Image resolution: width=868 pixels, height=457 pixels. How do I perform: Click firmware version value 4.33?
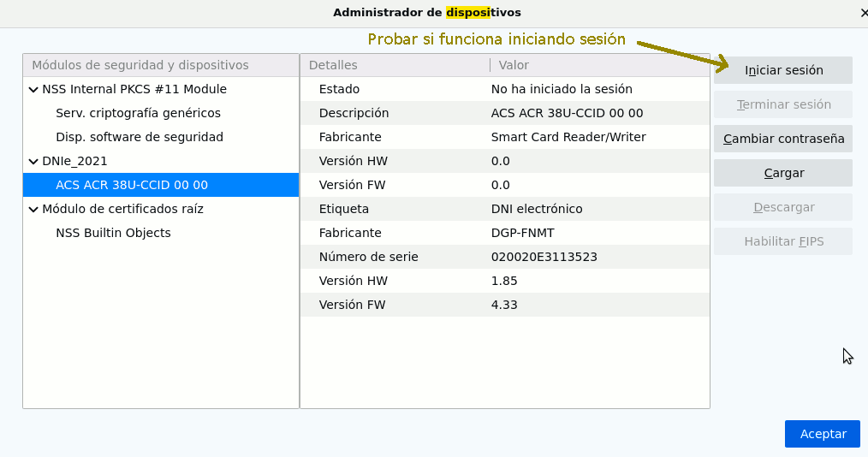pyautogui.click(x=504, y=305)
